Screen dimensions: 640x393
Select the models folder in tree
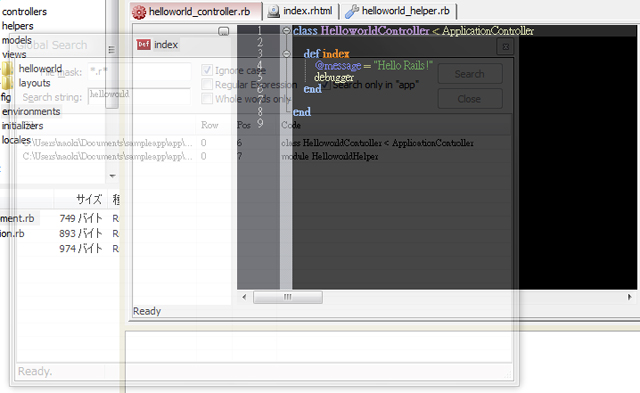[17, 40]
